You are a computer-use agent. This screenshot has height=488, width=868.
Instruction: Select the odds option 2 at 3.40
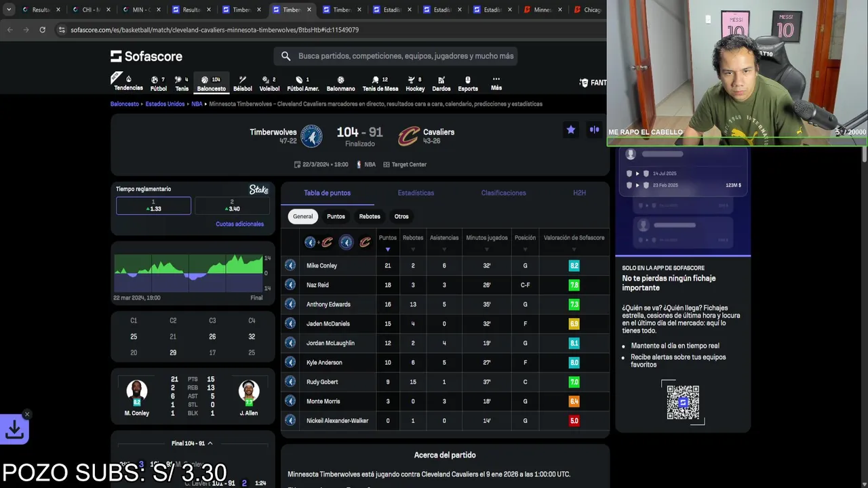tap(232, 205)
